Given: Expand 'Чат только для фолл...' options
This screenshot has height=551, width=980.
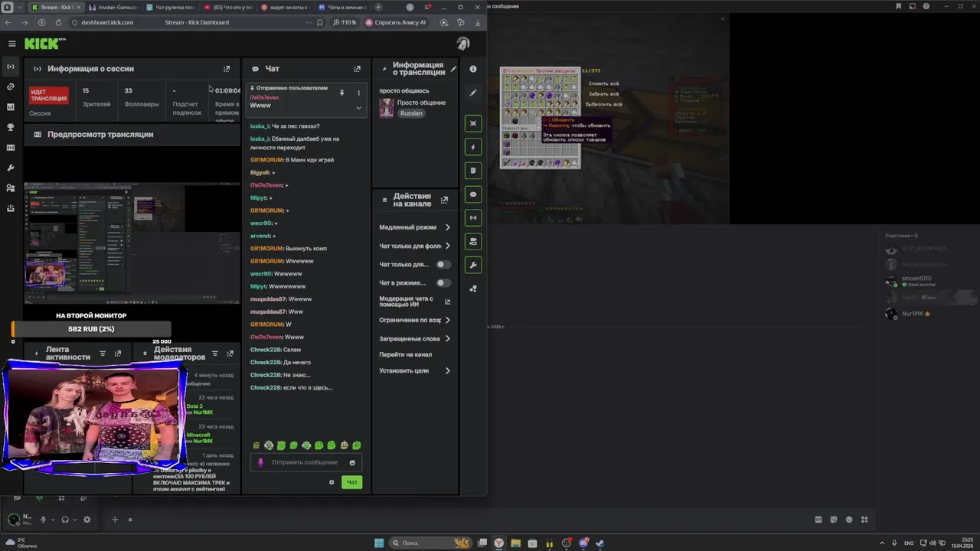Looking at the screenshot, I should click(x=447, y=246).
